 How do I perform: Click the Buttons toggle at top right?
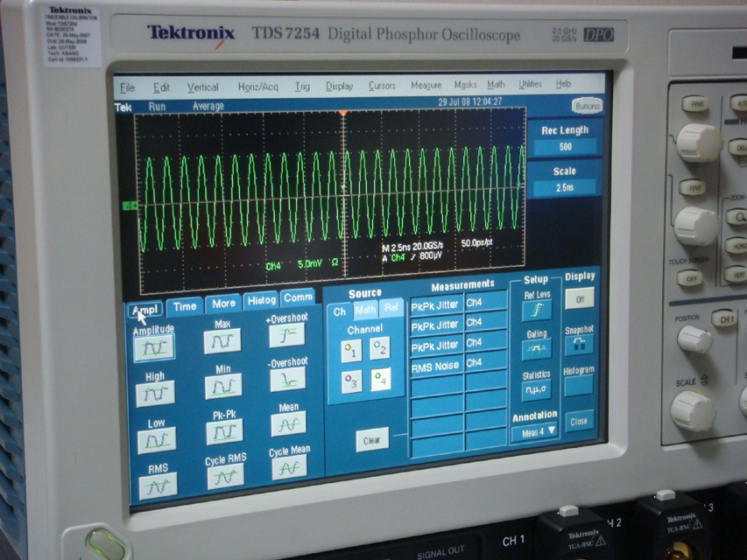tap(588, 106)
